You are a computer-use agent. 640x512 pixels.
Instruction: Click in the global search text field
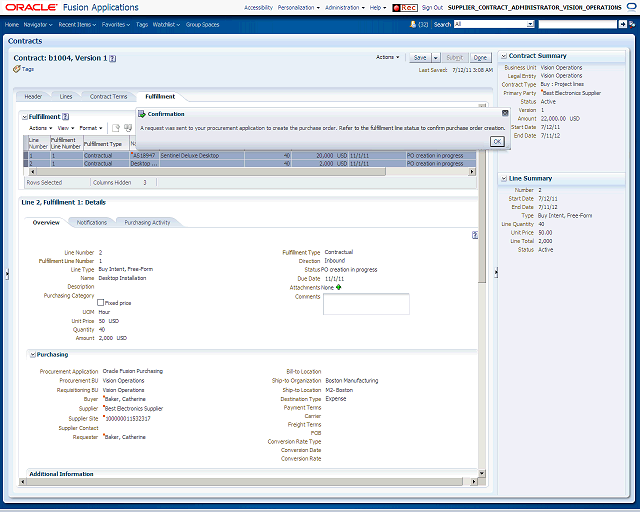pos(578,24)
